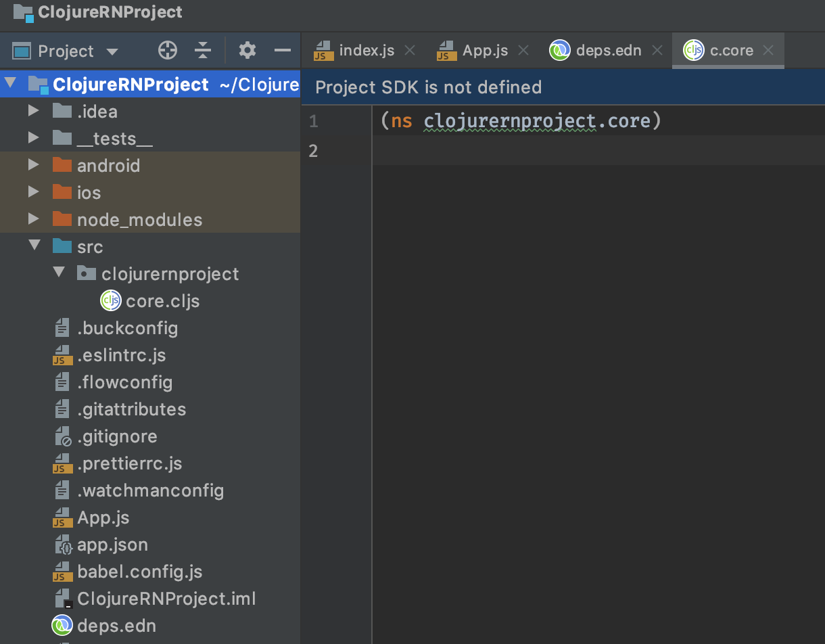Viewport: 825px width, 644px height.
Task: Open the .buckconfig file
Action: [x=127, y=328]
